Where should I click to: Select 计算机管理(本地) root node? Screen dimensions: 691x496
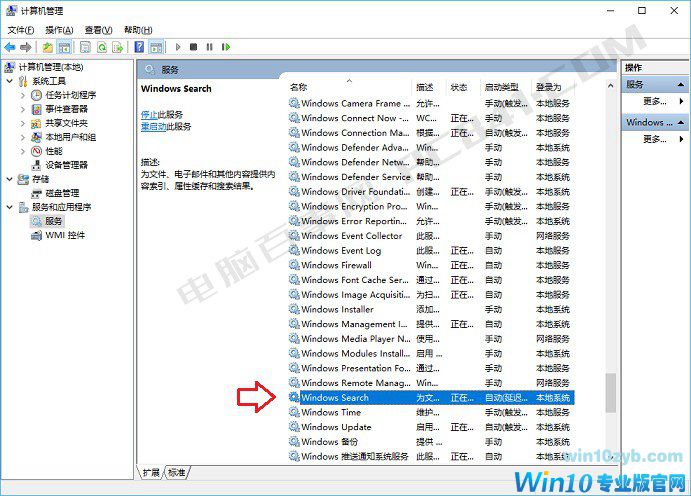(x=51, y=67)
